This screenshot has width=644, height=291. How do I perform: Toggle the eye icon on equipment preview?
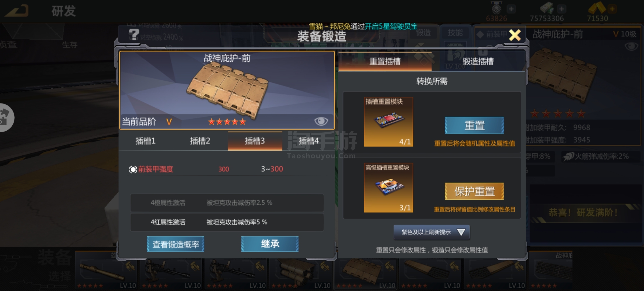[x=321, y=121]
